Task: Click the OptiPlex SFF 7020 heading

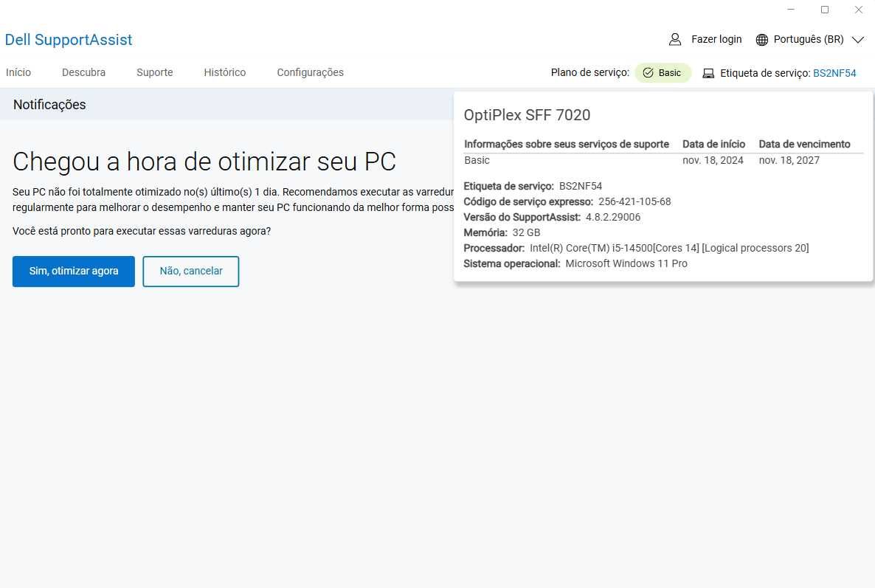Action: tap(527, 115)
